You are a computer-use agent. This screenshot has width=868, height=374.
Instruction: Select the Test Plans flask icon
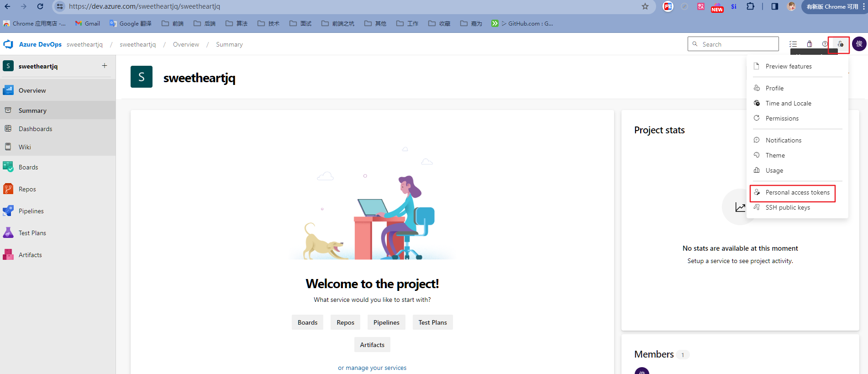coord(8,233)
